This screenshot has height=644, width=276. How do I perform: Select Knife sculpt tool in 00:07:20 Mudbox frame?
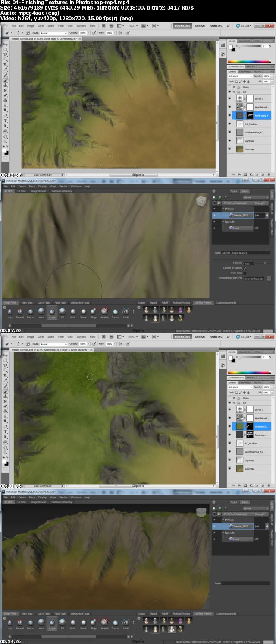click(x=73, y=312)
